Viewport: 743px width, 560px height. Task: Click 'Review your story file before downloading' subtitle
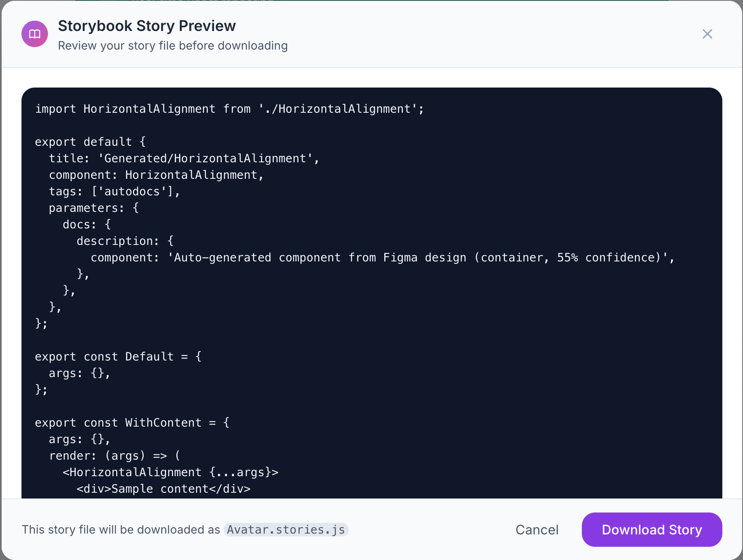click(x=173, y=45)
